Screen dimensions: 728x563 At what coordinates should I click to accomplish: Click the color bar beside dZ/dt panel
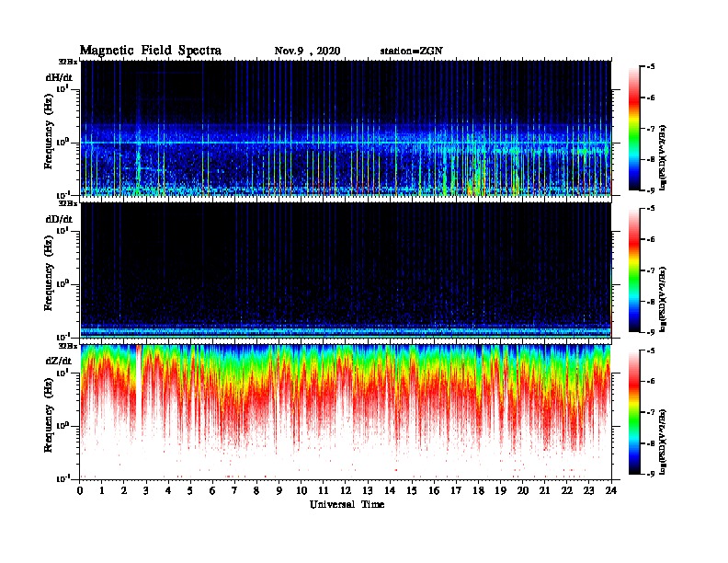click(634, 411)
